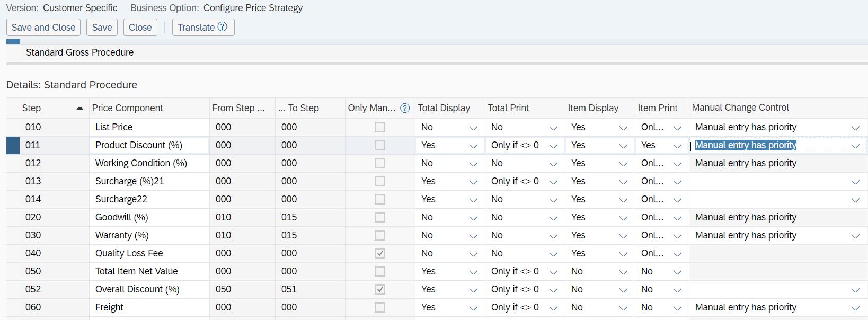Click the Surcharge22 component cell

coord(149,199)
